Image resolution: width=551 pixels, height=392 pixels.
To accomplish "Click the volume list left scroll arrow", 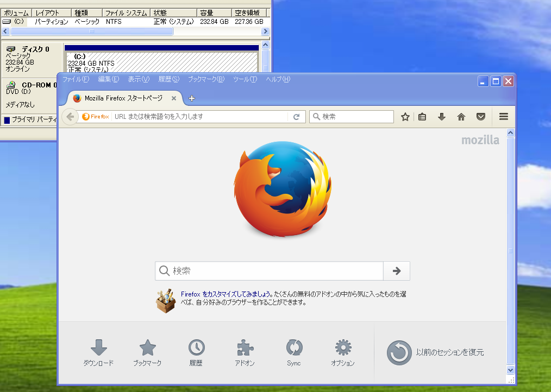I will coord(5,31).
